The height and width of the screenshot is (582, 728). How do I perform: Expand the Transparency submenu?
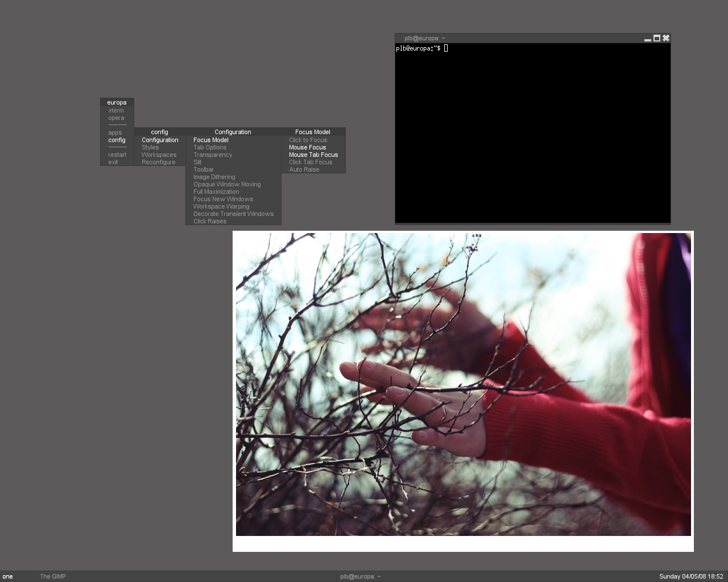[x=233, y=155]
